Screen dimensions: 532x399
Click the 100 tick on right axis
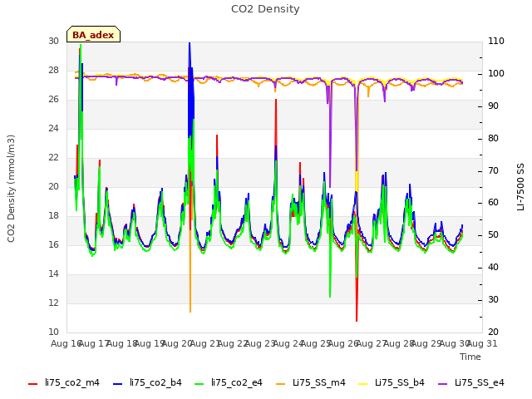click(496, 74)
